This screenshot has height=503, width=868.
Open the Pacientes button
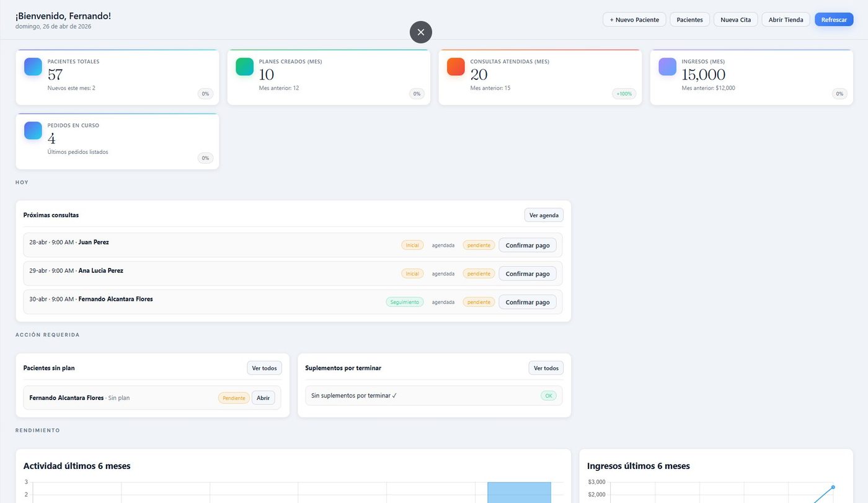tap(689, 20)
